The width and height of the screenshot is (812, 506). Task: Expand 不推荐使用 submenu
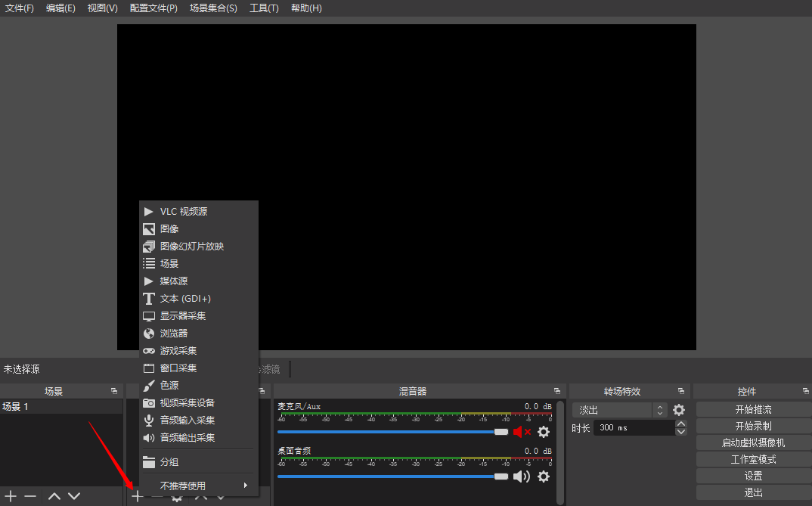pos(199,486)
